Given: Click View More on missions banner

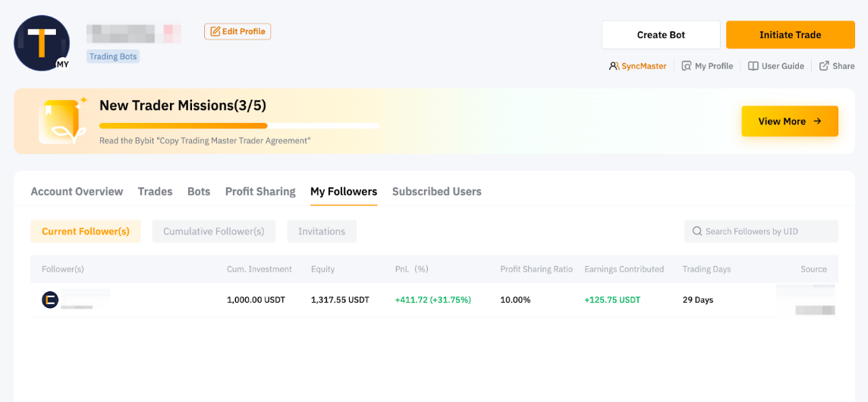Looking at the screenshot, I should pos(789,121).
